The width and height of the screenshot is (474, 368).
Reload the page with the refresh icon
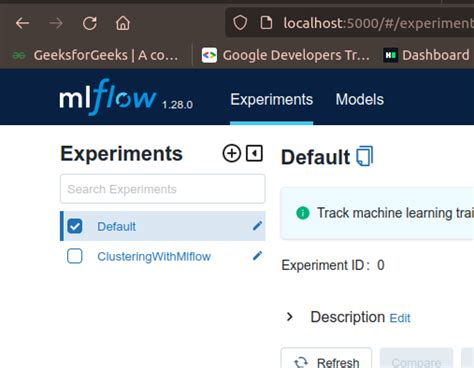pos(90,23)
